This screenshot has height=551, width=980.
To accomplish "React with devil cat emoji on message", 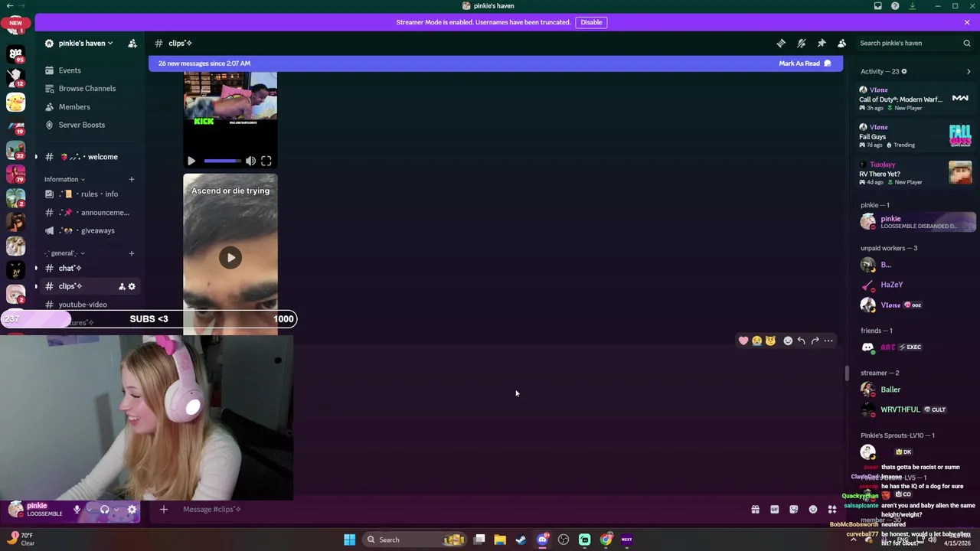I will (770, 341).
